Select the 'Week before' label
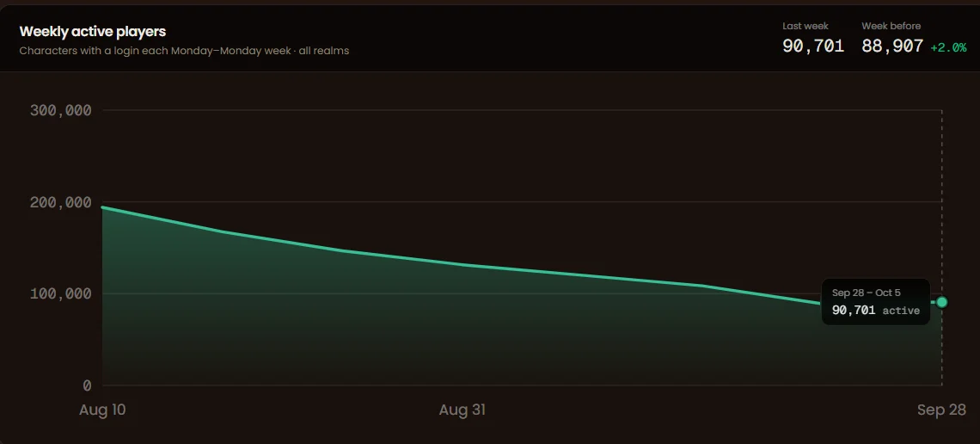Viewport: 980px width, 444px height. 891,27
